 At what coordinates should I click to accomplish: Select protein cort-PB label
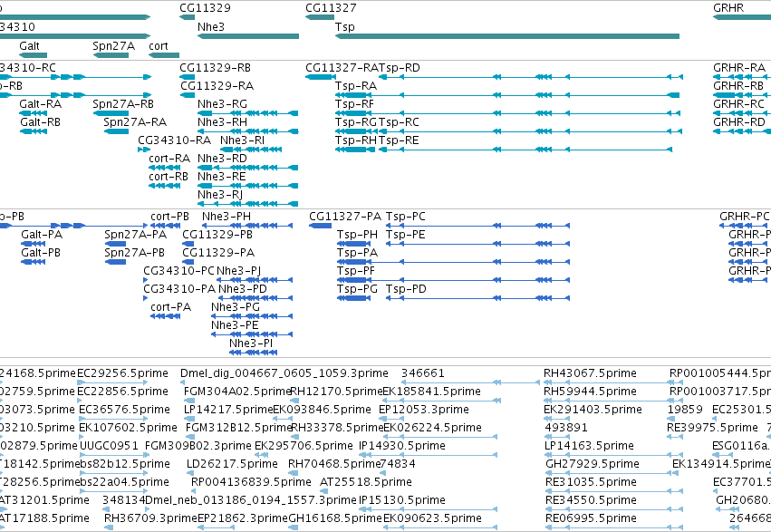170,217
